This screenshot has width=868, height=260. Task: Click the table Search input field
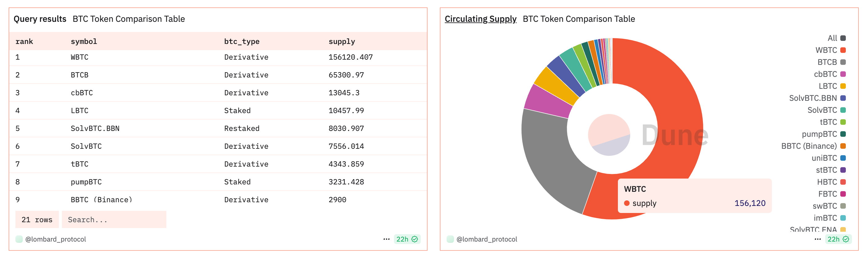pyautogui.click(x=114, y=220)
